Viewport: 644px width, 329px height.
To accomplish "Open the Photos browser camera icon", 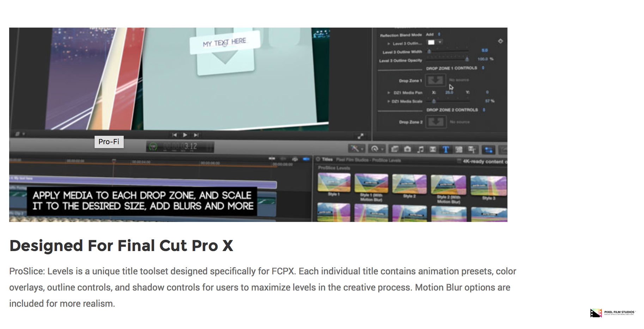I will (407, 149).
